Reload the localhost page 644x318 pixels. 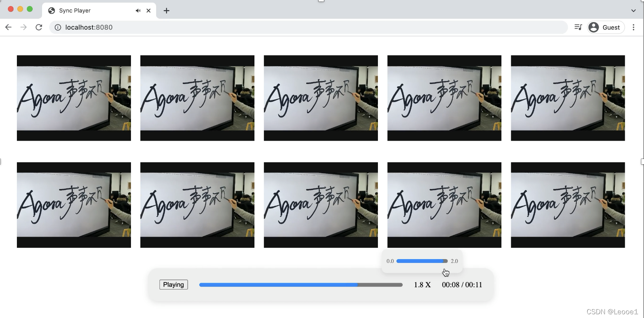pos(39,27)
